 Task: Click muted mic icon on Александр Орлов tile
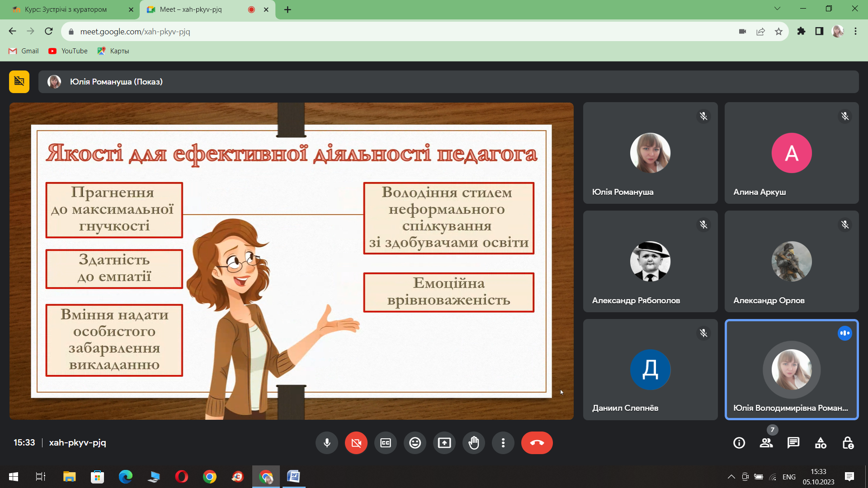pyautogui.click(x=845, y=225)
